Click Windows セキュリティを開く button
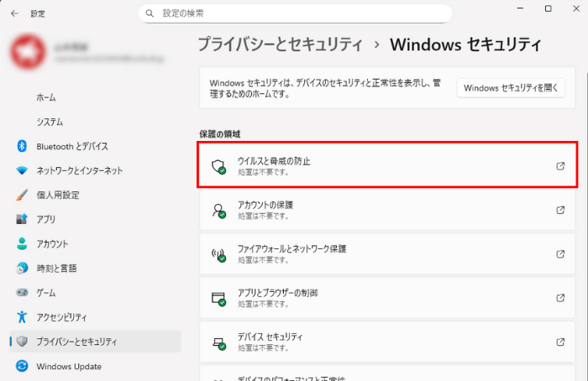Screen dimensions: 588x381 [511, 88]
